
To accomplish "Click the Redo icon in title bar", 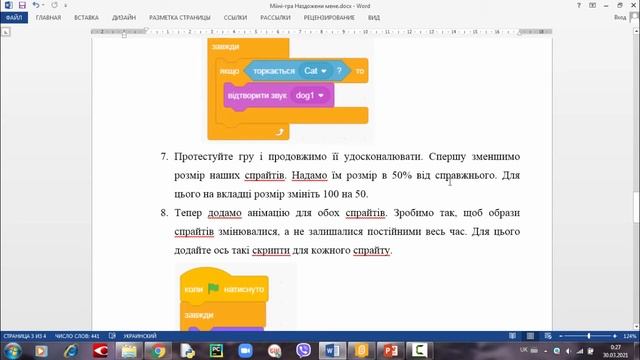I will (55, 5).
